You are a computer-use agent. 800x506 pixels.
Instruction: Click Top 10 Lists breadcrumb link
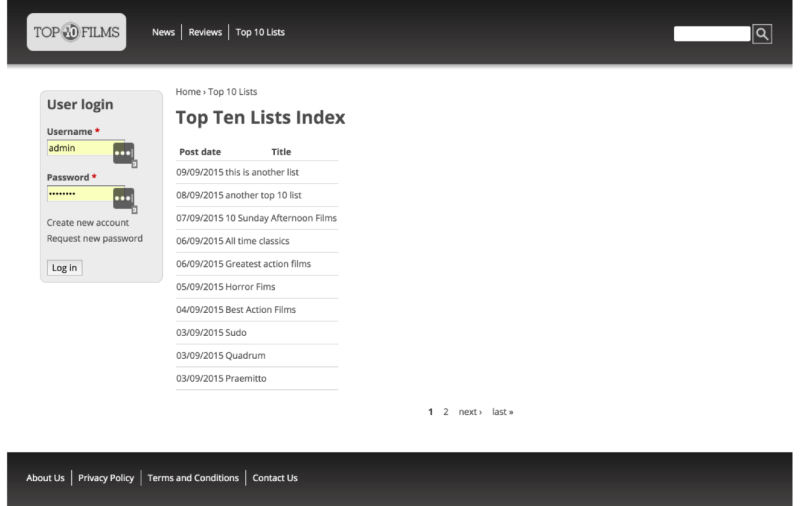point(233,92)
